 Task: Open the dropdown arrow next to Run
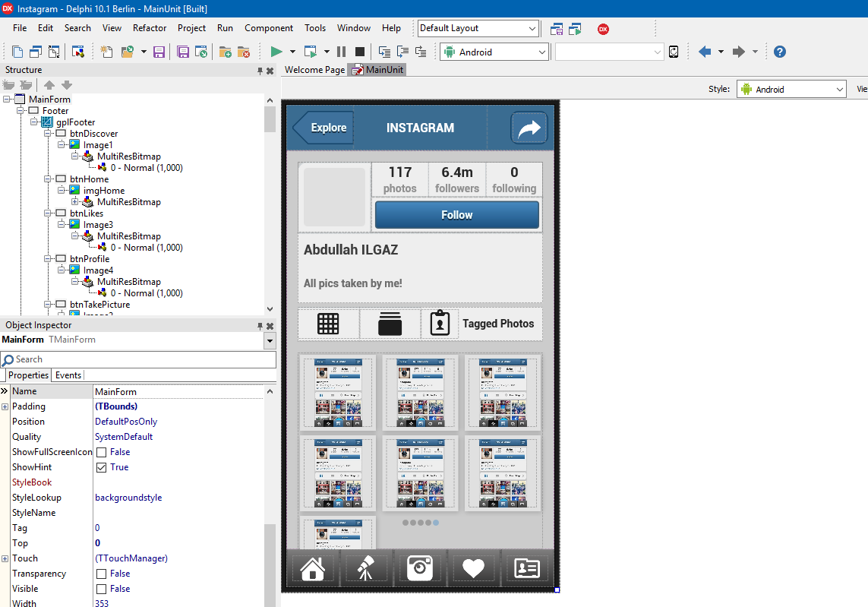click(293, 52)
